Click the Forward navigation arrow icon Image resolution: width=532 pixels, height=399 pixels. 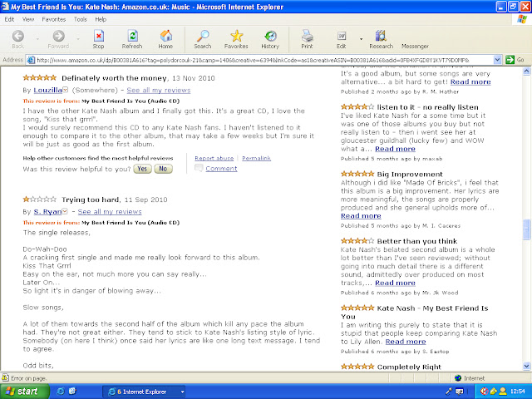[x=58, y=36]
